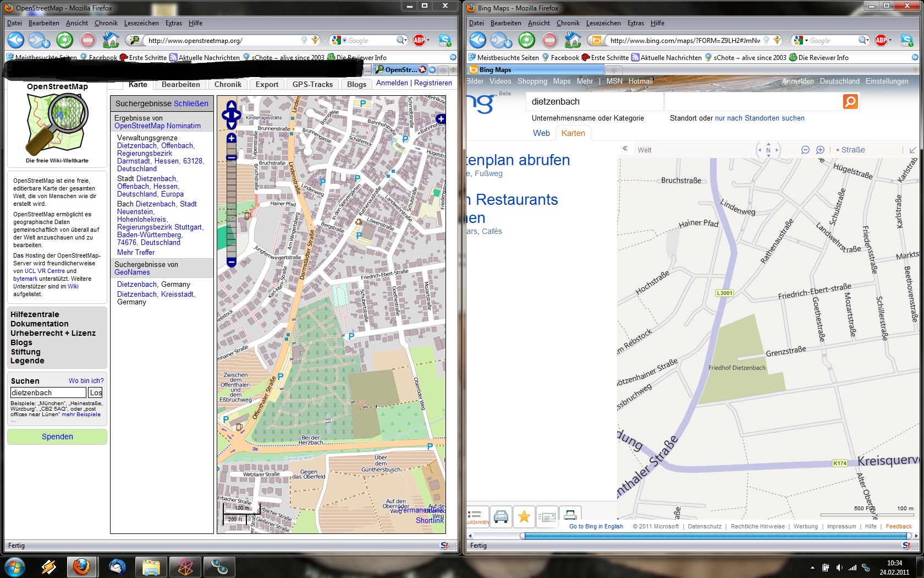This screenshot has height=578, width=924.
Task: Click the Wo bin ich? link
Action: (x=86, y=381)
